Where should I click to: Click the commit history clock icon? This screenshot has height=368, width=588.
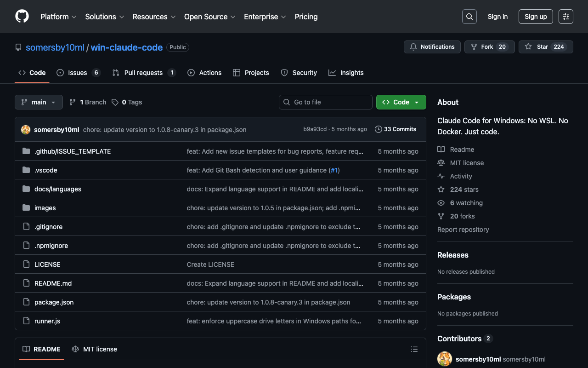coord(379,129)
